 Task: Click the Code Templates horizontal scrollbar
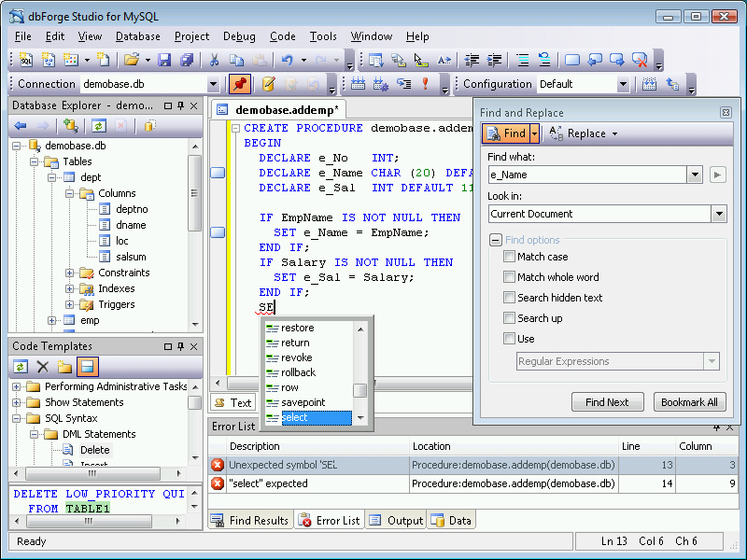[x=92, y=474]
